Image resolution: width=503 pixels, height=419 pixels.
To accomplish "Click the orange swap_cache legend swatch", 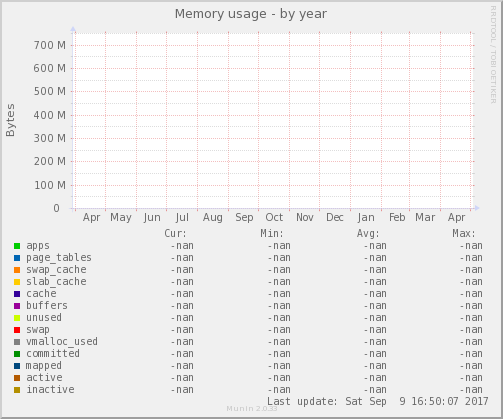I will point(17,270).
